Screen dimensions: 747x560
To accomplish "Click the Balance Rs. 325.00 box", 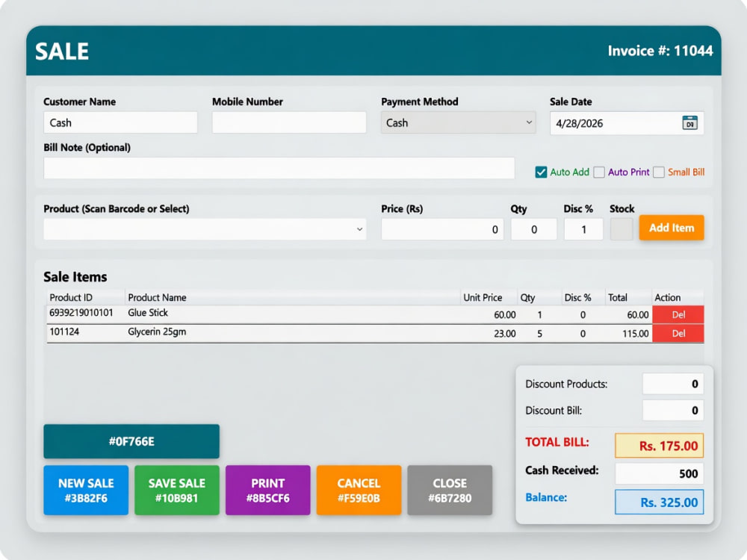I will coord(660,502).
